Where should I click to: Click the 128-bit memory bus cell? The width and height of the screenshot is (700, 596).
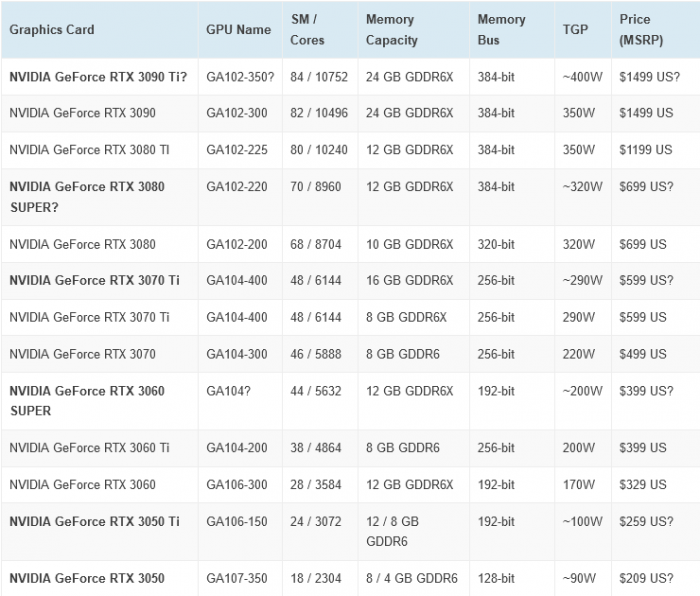(496, 578)
